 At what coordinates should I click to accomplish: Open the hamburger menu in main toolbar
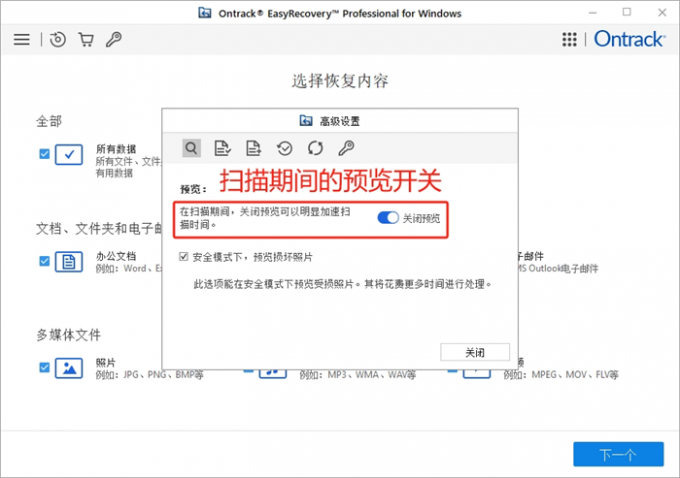(22, 39)
